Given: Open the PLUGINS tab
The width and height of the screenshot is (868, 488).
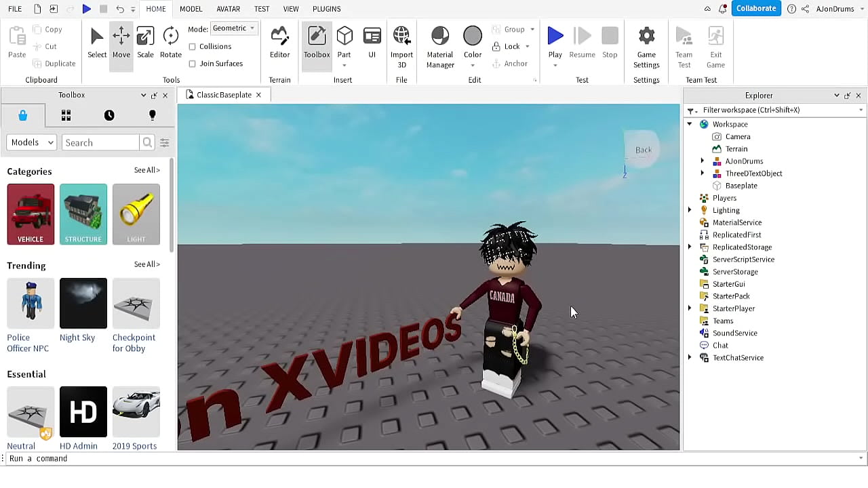Looking at the screenshot, I should coord(326,9).
